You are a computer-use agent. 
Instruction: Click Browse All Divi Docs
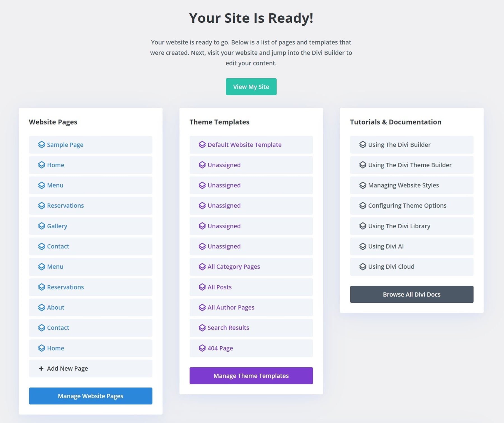411,294
